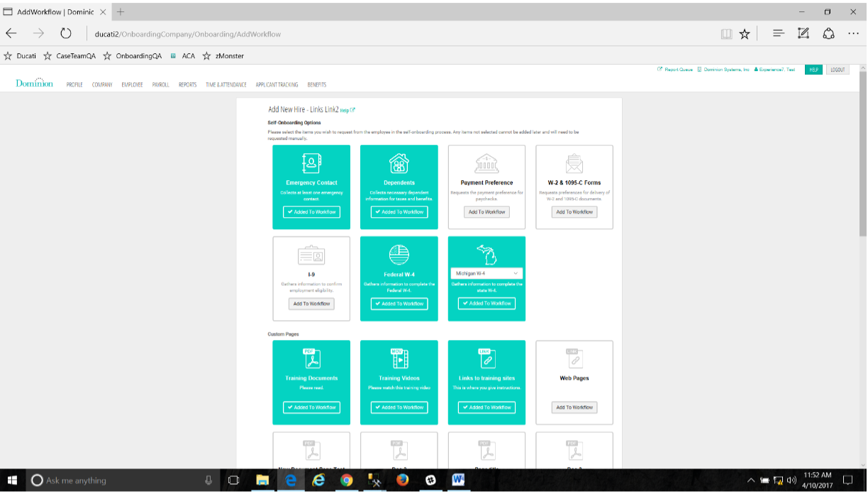Screen dimensions: 868x494
Task: Remove Federal W-4 via Added To Workflow
Action: 399,304
